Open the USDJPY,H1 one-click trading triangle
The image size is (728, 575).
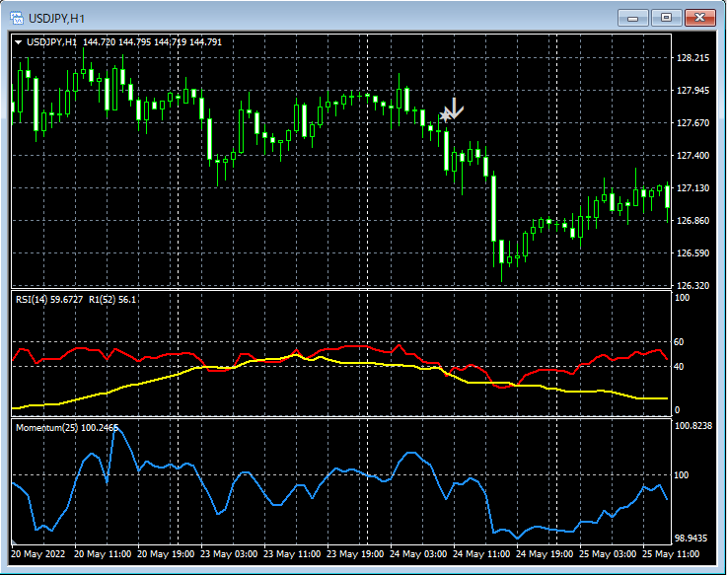pos(18,42)
